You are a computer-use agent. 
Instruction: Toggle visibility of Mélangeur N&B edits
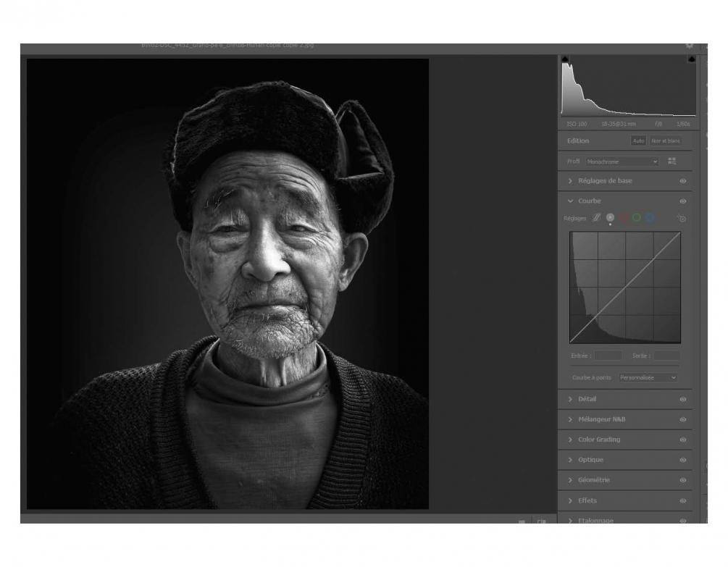[x=683, y=419]
